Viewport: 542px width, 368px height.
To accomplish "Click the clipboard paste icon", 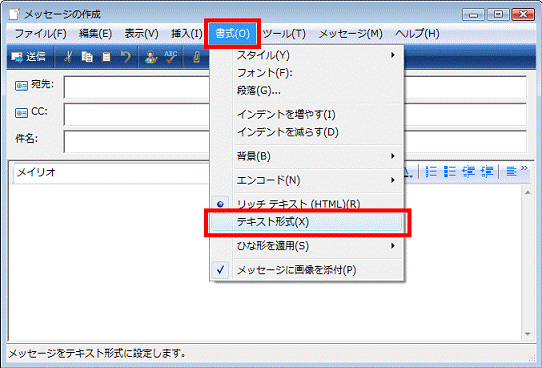I will 106,56.
